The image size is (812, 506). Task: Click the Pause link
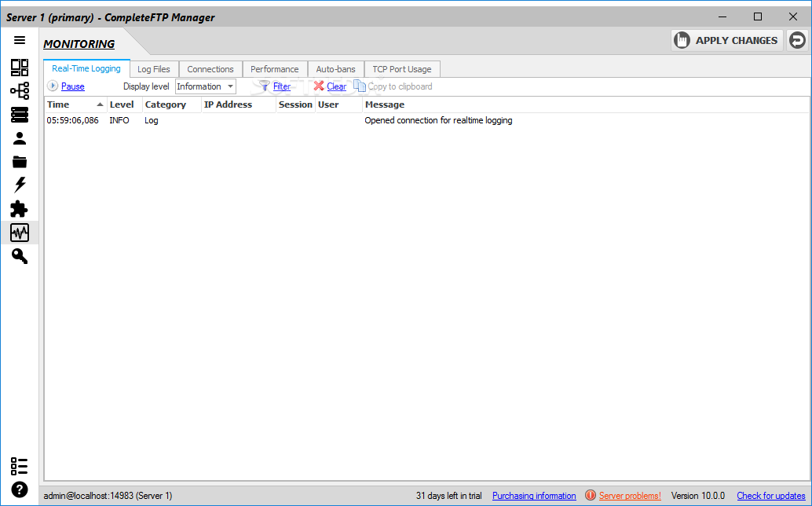[72, 86]
